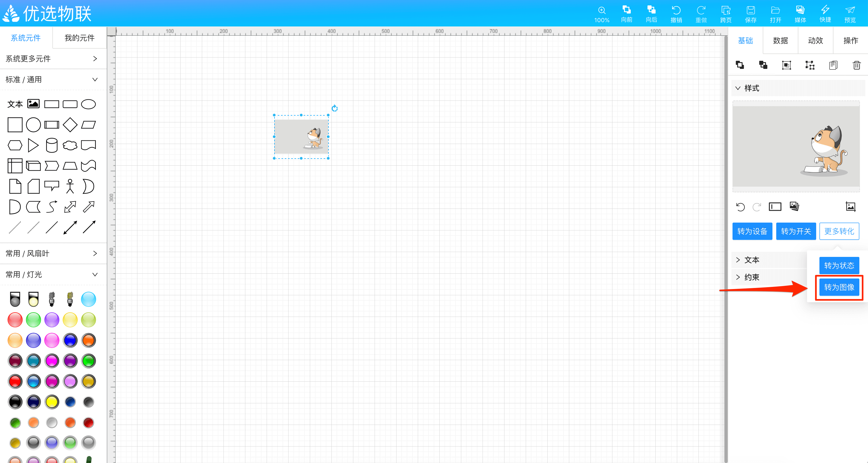
Task: Collapse 常用 / 灯光 section
Action: (53, 274)
